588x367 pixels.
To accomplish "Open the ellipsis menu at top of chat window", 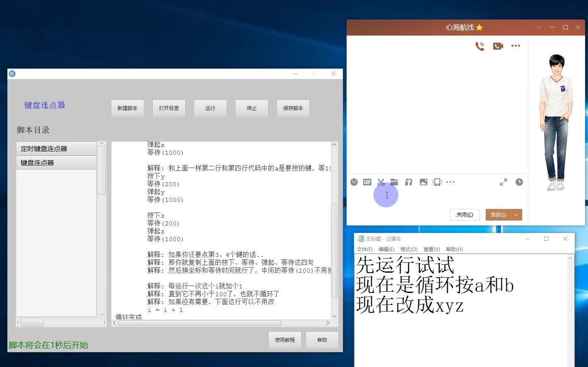I will pyautogui.click(x=516, y=46).
